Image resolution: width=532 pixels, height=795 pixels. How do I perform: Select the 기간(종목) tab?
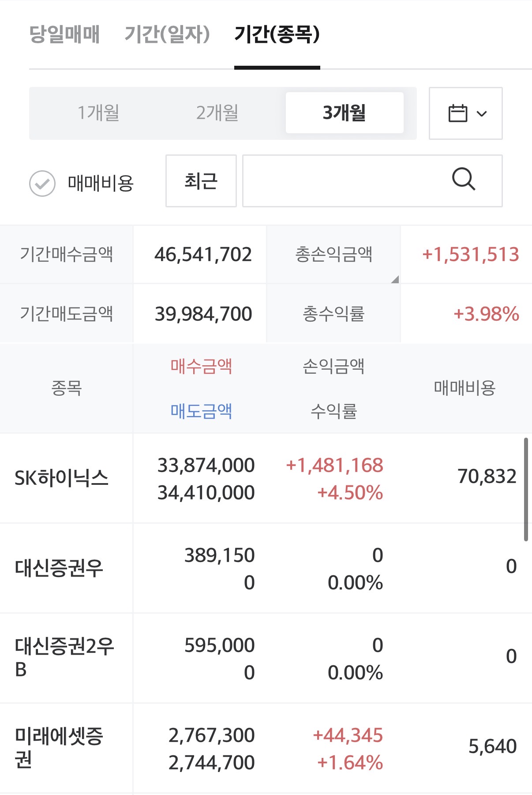pyautogui.click(x=277, y=34)
